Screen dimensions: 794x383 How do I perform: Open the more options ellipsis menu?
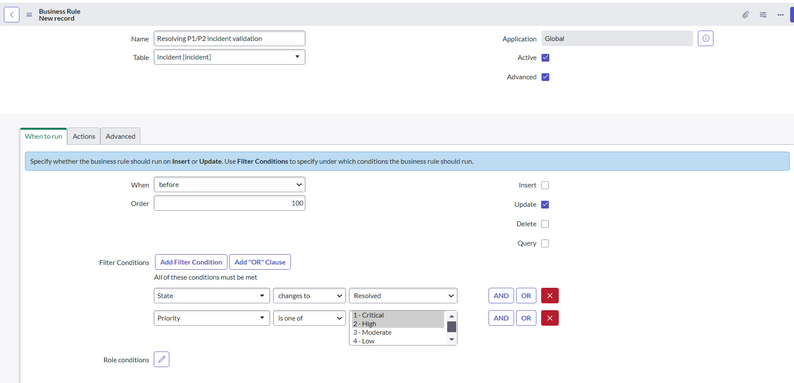pos(780,15)
